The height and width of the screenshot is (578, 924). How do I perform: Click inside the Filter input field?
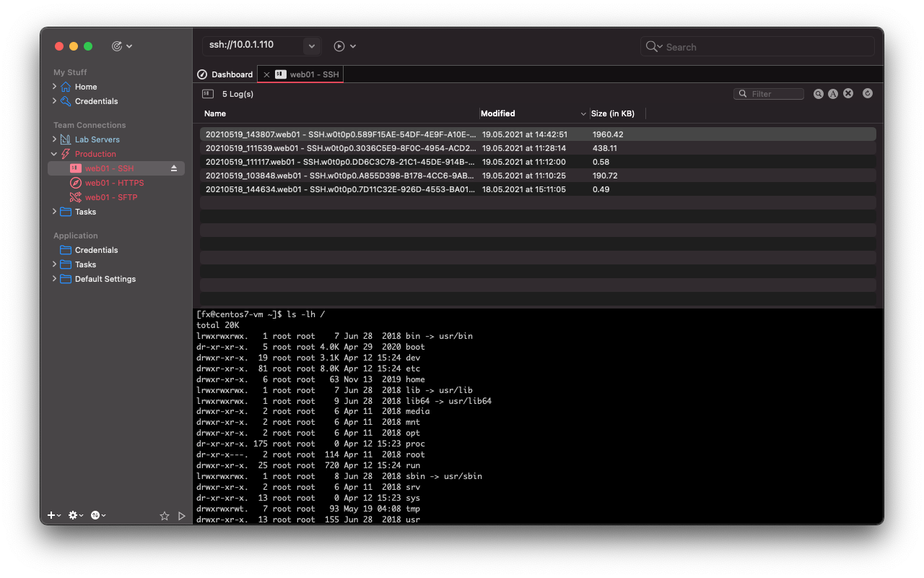772,93
